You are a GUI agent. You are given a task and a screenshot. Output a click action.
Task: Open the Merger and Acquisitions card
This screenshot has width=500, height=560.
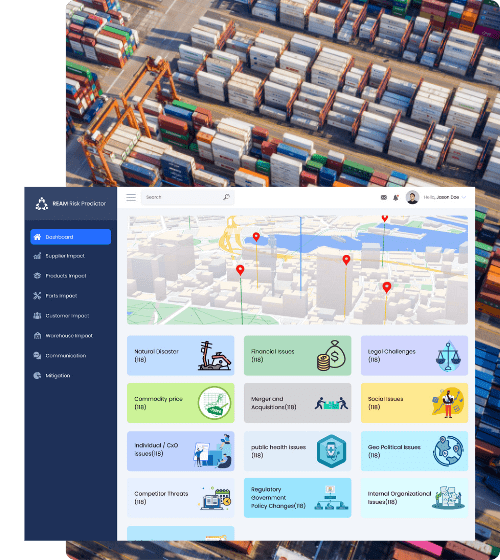(298, 403)
